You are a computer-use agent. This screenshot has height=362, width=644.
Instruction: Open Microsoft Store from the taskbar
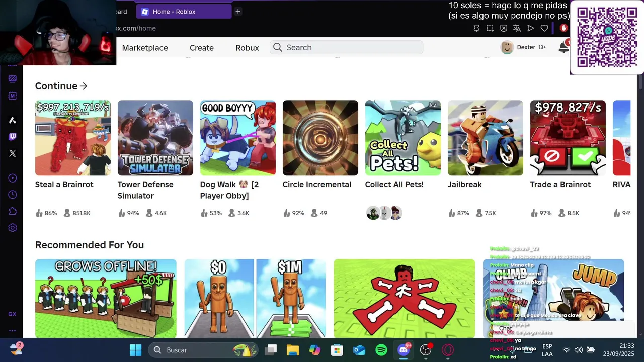tap(337, 350)
